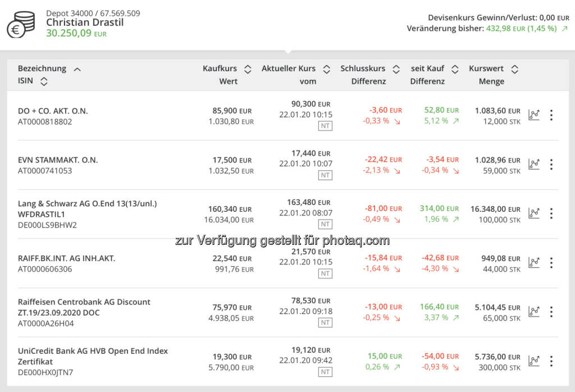Open RAIFF.BK.INT. AG INH.AKT. position
The image size is (575, 392).
[x=66, y=258]
